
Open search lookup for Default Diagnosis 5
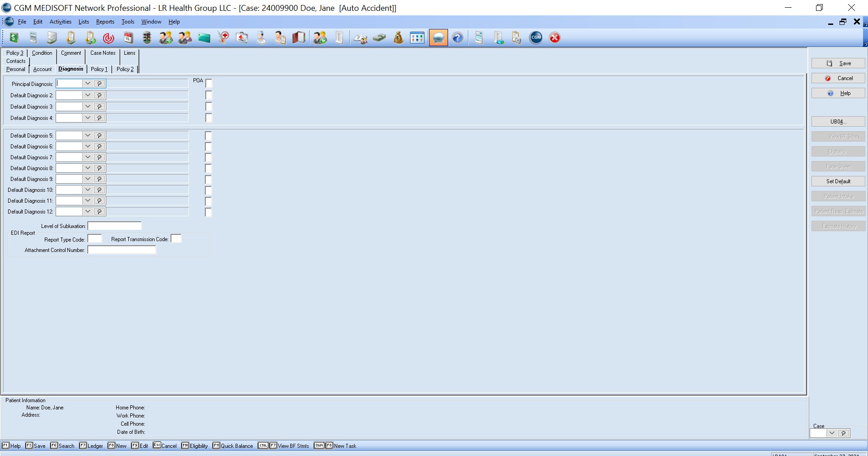point(99,136)
